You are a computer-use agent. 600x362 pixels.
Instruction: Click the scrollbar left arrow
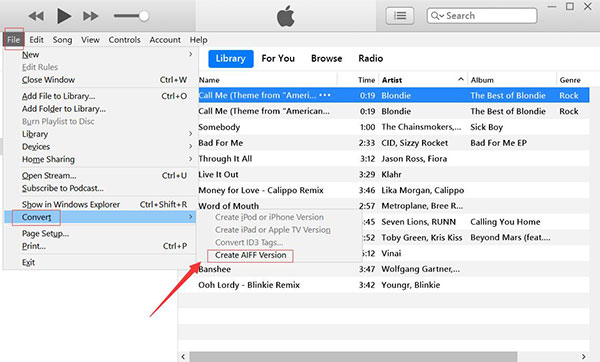[x=183, y=357]
